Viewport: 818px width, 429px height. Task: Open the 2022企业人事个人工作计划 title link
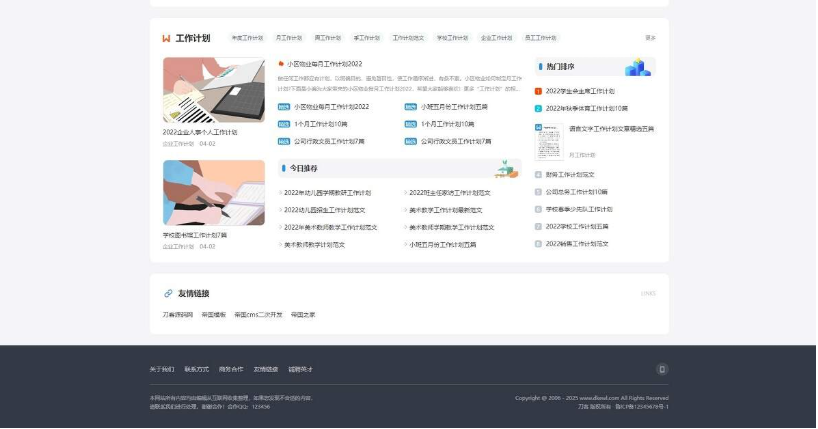coord(200,133)
